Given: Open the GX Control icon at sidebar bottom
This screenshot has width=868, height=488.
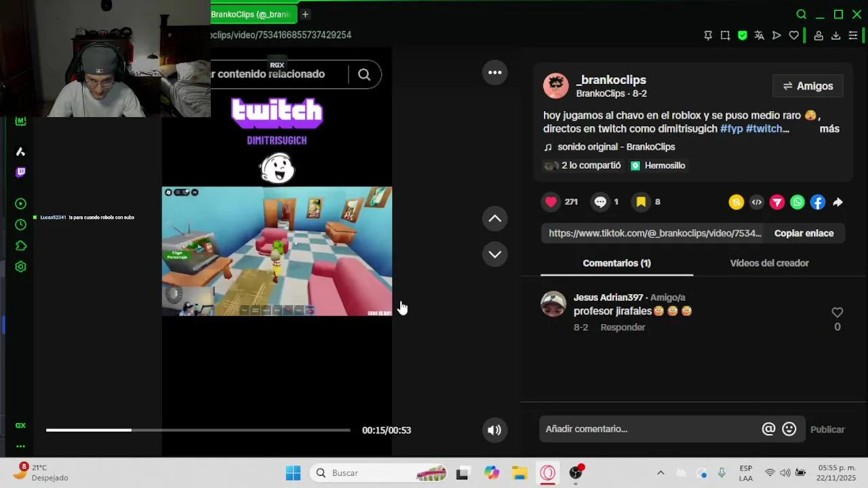Looking at the screenshot, I should pos(20,426).
